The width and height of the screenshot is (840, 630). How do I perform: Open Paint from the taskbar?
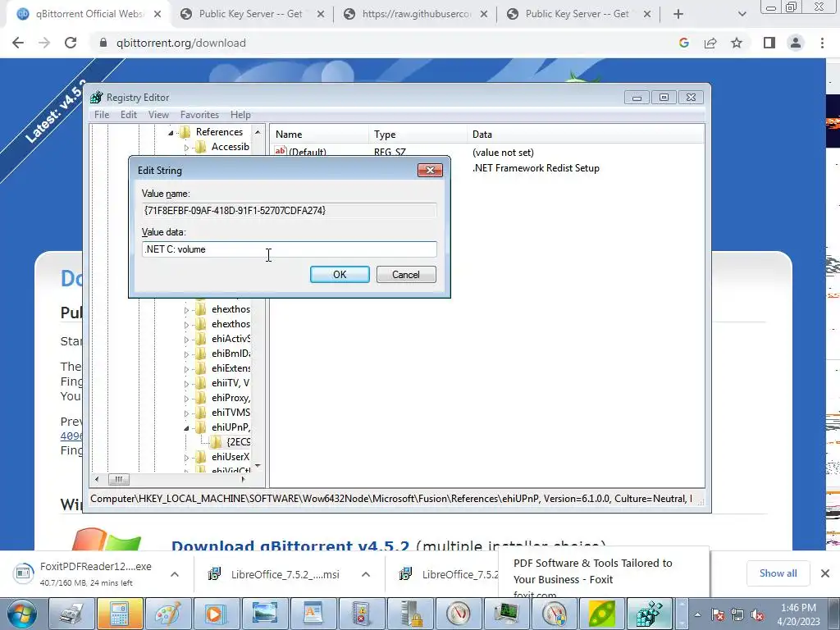(167, 614)
